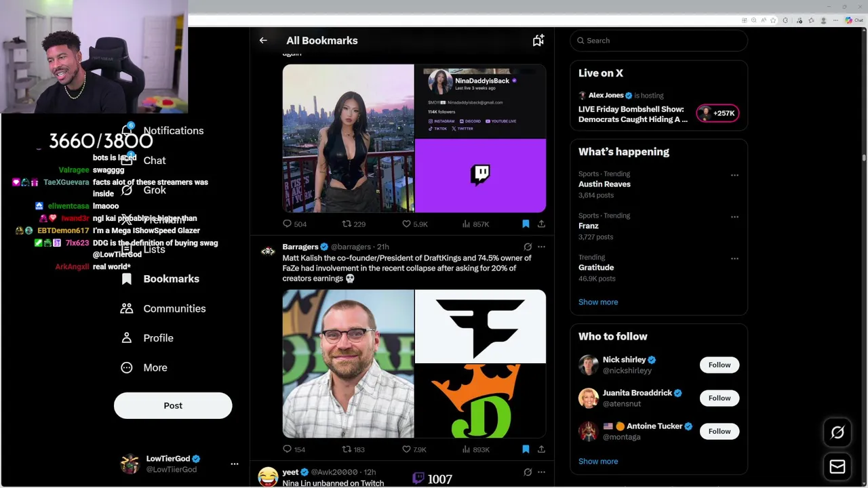Open more options on the yeet post
The width and height of the screenshot is (868, 488).
pos(541,472)
